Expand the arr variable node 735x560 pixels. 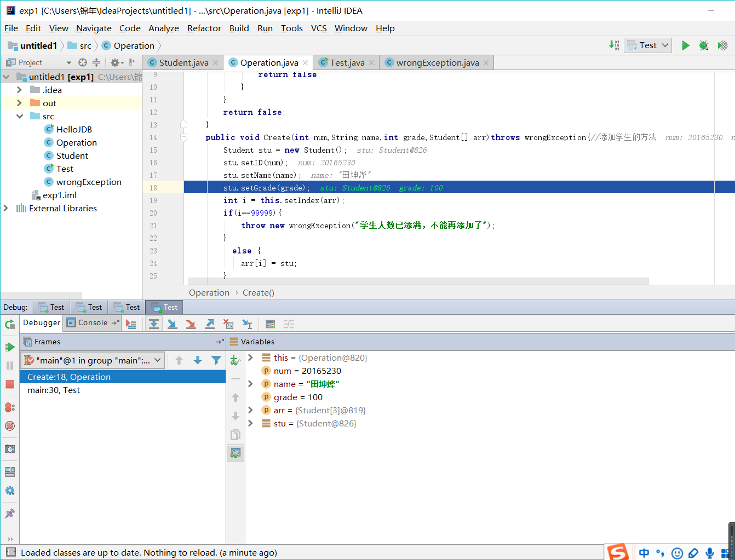click(250, 410)
